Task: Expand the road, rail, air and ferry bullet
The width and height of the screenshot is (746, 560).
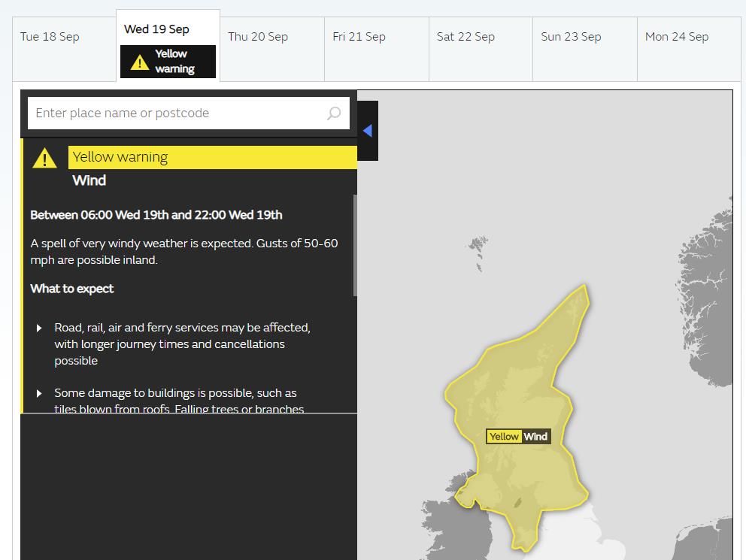Action: click(x=39, y=328)
